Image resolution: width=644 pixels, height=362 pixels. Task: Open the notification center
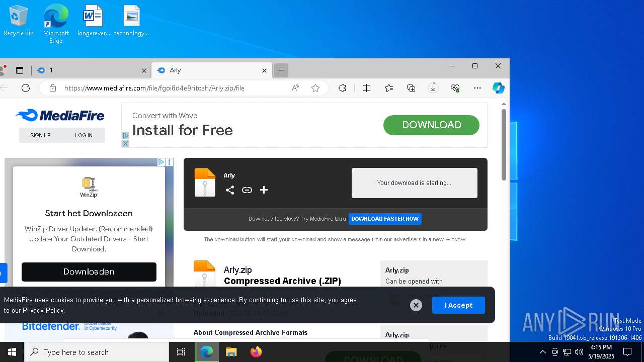[627, 352]
